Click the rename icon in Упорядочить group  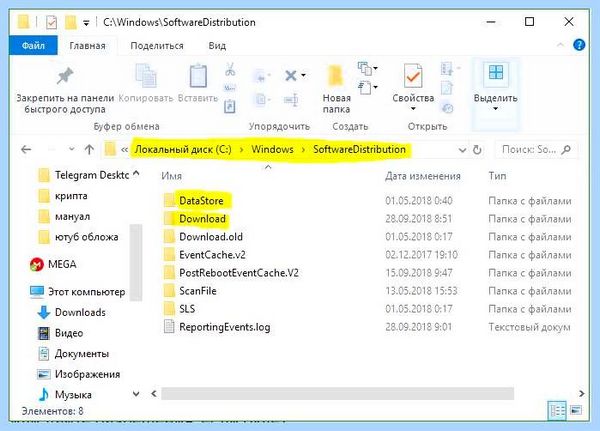coord(291,100)
